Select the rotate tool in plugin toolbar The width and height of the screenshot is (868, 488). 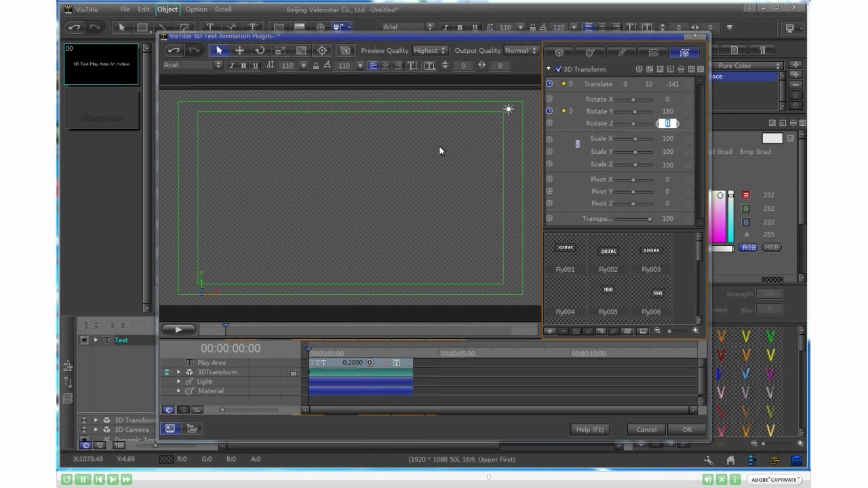pos(260,50)
